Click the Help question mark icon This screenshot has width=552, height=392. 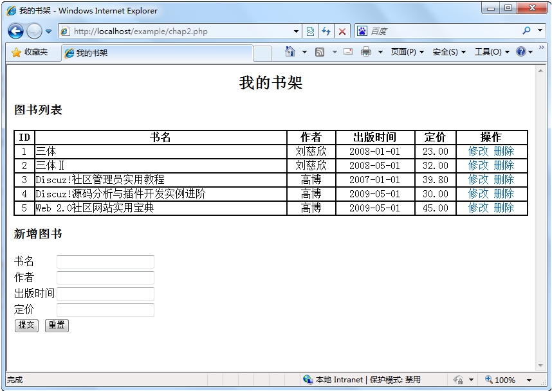[x=521, y=51]
